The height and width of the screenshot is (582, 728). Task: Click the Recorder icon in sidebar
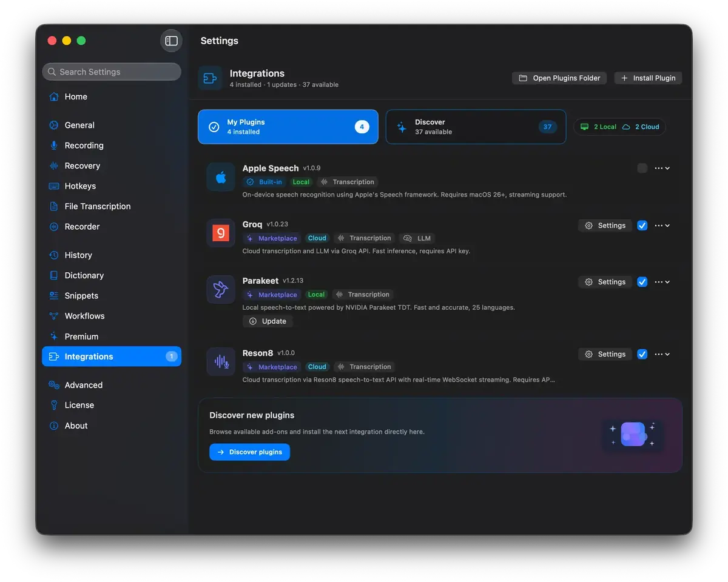(54, 227)
